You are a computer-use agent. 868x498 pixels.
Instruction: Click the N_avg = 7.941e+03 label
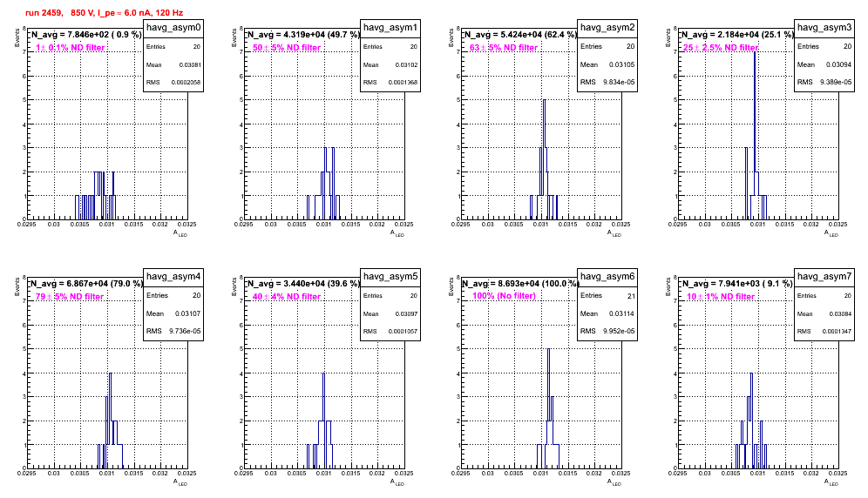(736, 284)
